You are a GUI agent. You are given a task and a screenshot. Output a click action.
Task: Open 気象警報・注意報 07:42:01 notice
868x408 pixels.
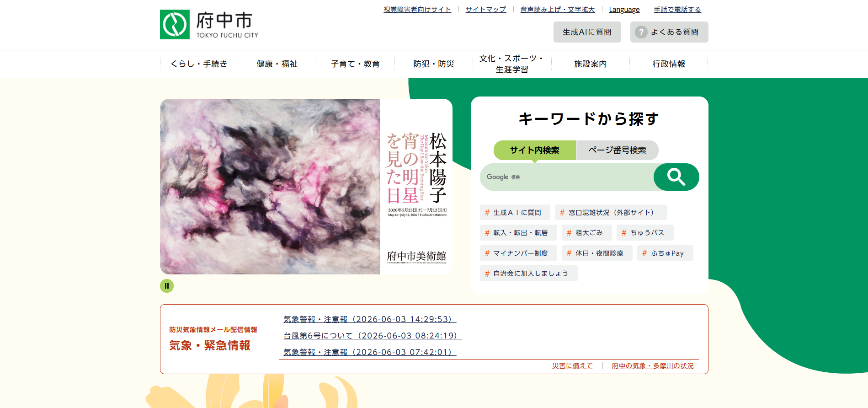click(x=370, y=352)
